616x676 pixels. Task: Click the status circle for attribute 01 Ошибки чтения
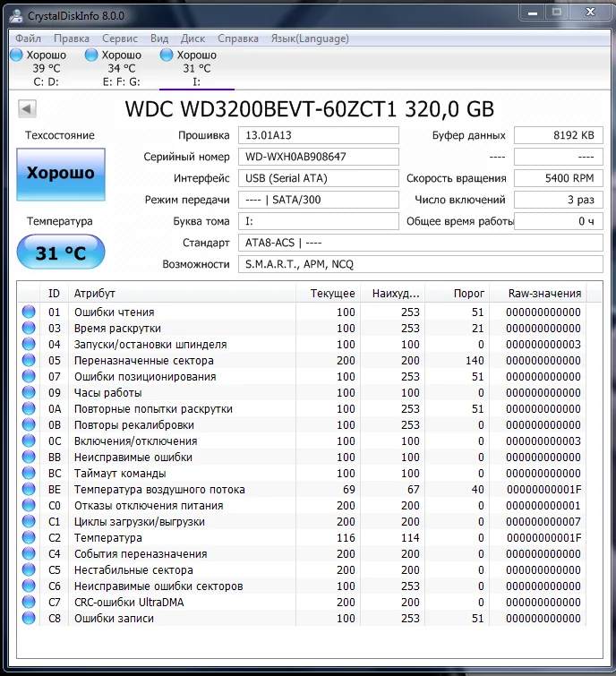[29, 312]
